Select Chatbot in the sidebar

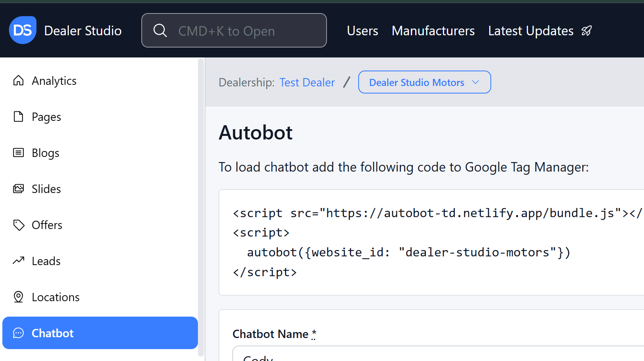100,333
